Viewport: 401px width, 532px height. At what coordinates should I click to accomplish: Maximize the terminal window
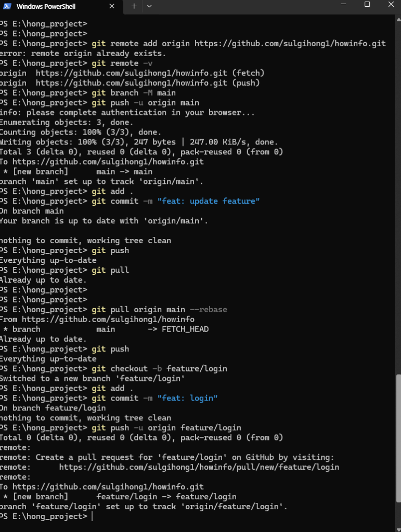coord(367,5)
